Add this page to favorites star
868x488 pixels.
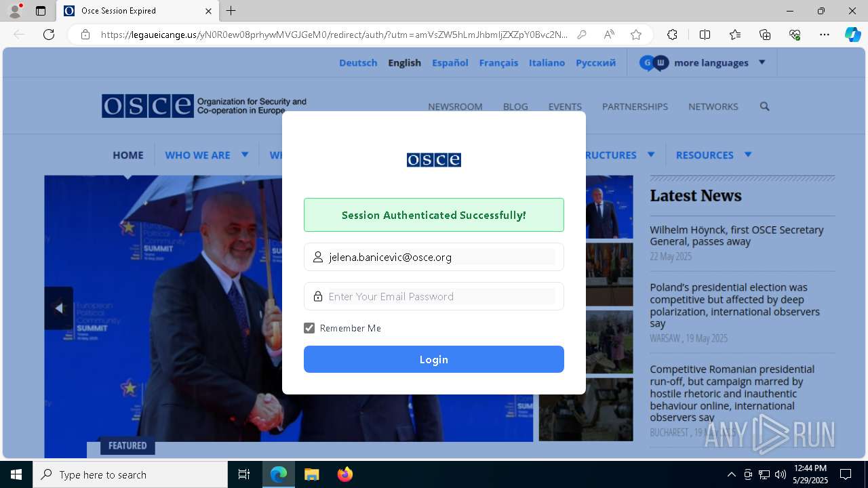[x=636, y=35]
